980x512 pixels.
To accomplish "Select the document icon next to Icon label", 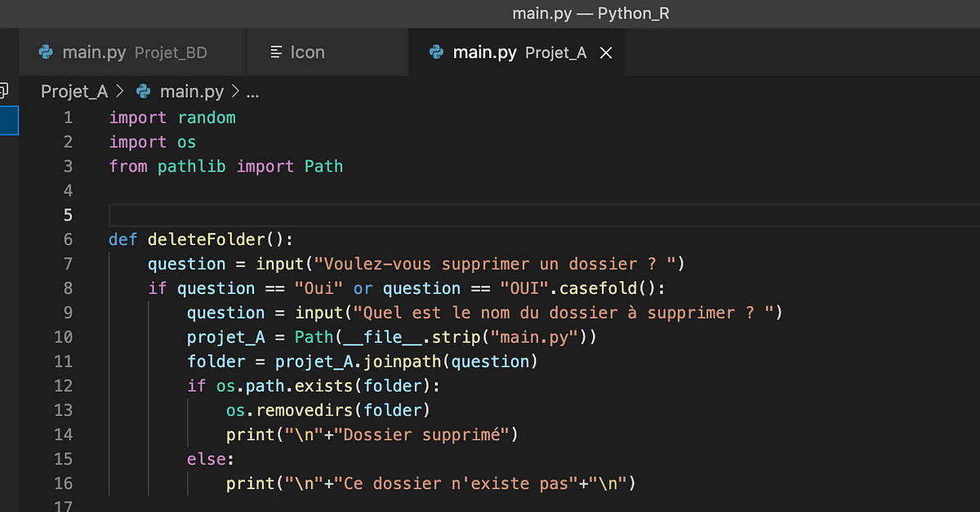I will (x=275, y=52).
